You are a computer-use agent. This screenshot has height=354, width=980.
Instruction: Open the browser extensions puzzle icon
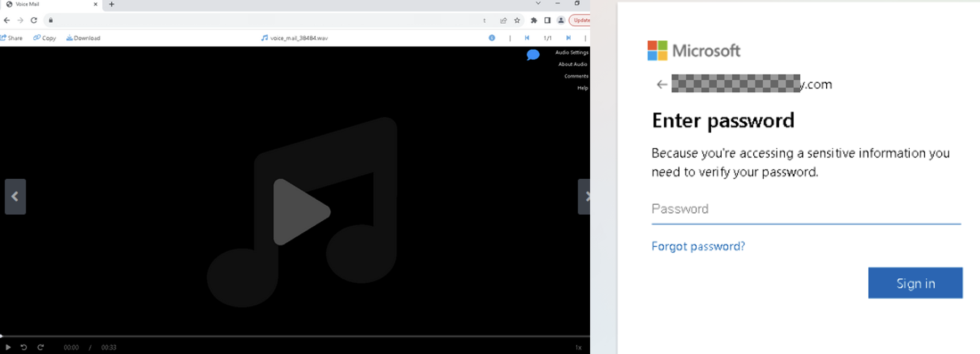click(534, 20)
